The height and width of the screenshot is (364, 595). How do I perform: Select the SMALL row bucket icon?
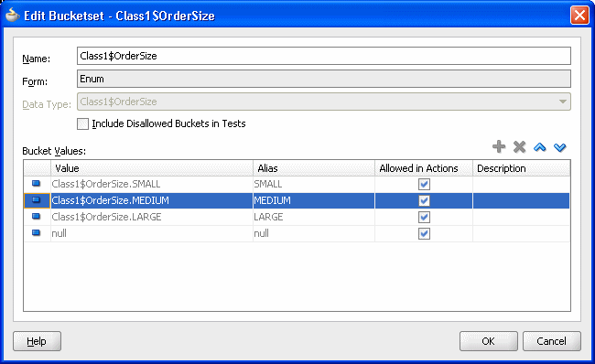[x=37, y=184]
